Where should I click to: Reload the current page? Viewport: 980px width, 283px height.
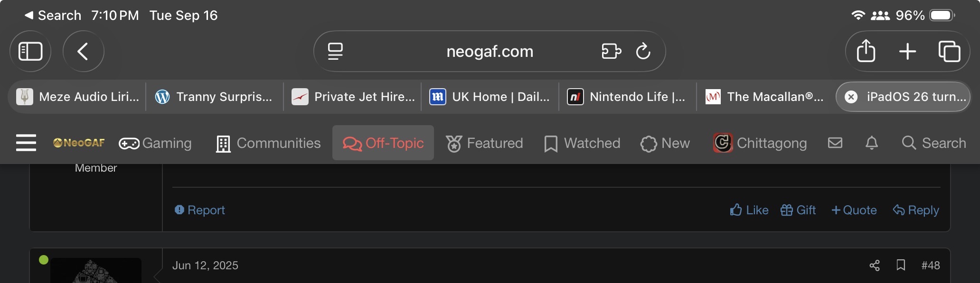pyautogui.click(x=643, y=51)
